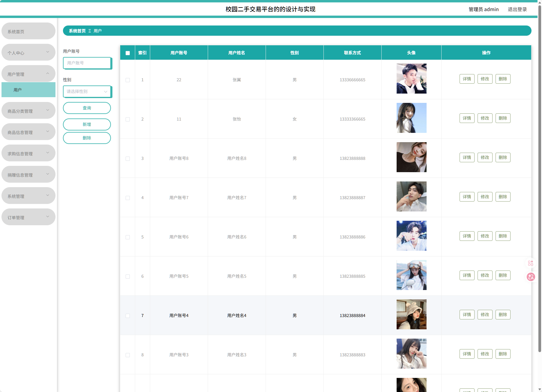This screenshot has width=542, height=392.
Task: Check the row checkbox for user 张怡
Action: pyautogui.click(x=128, y=119)
